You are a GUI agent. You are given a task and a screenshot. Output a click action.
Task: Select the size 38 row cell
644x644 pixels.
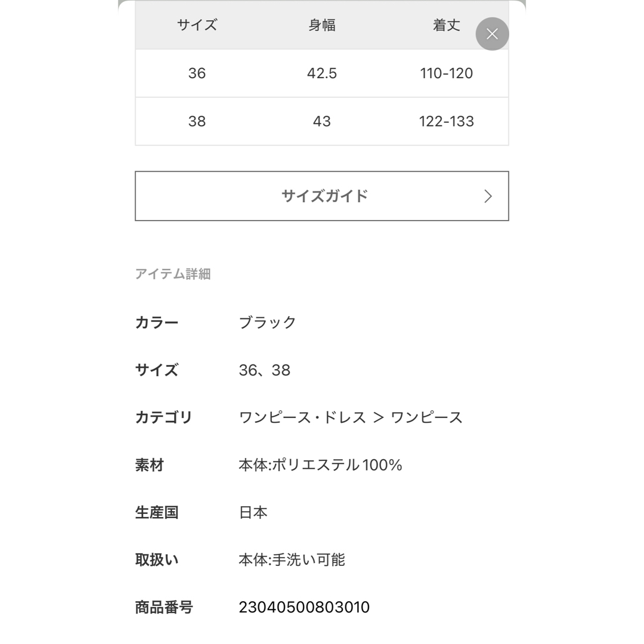(197, 121)
